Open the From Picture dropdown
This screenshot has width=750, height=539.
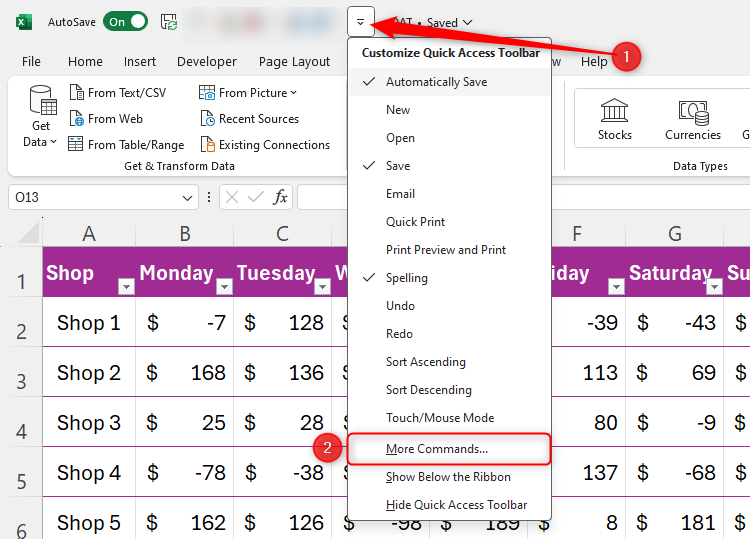293,93
